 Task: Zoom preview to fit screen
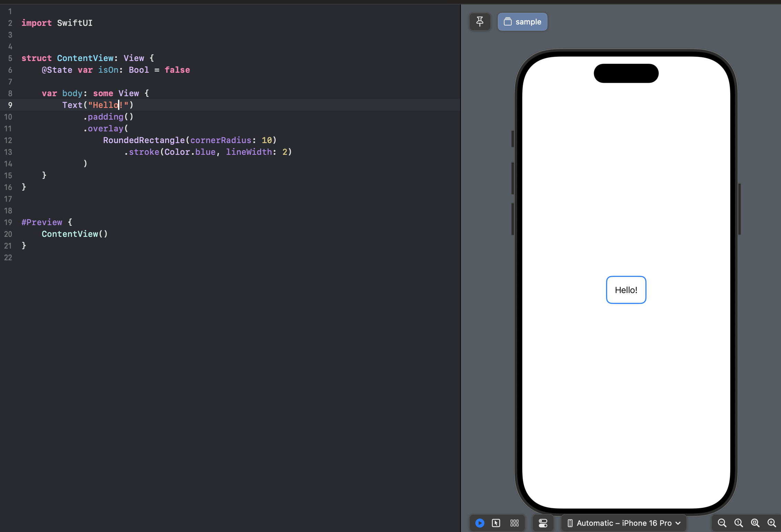(x=755, y=523)
